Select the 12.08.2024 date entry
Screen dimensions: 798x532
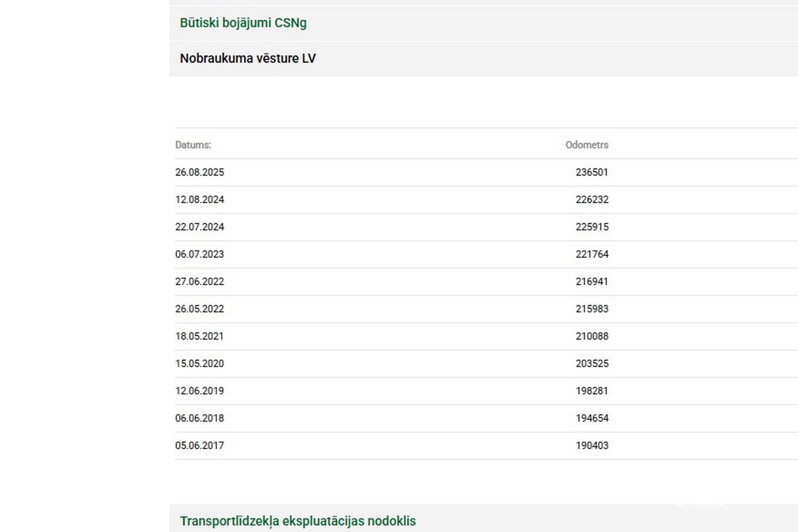click(x=199, y=199)
